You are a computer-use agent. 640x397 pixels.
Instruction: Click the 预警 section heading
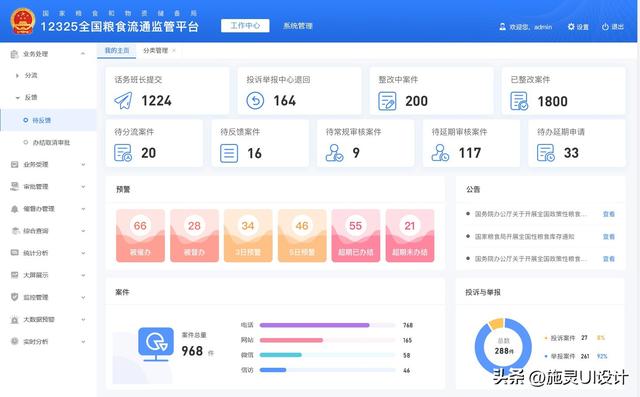coord(123,189)
